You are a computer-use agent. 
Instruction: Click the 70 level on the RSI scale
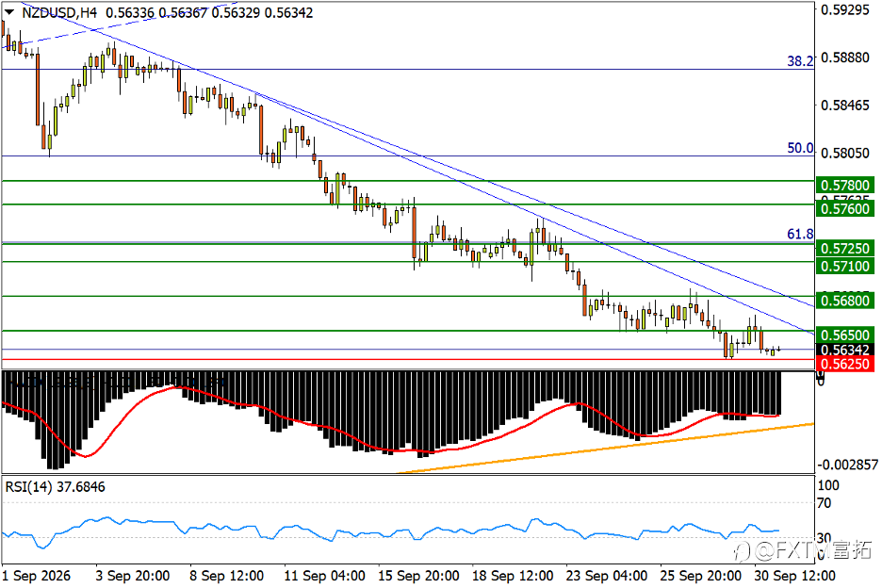coord(825,503)
